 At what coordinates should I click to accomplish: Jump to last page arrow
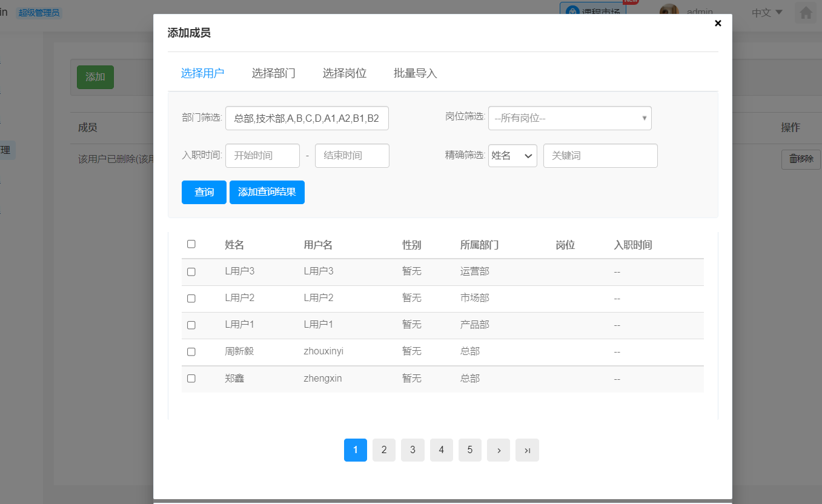pyautogui.click(x=527, y=450)
